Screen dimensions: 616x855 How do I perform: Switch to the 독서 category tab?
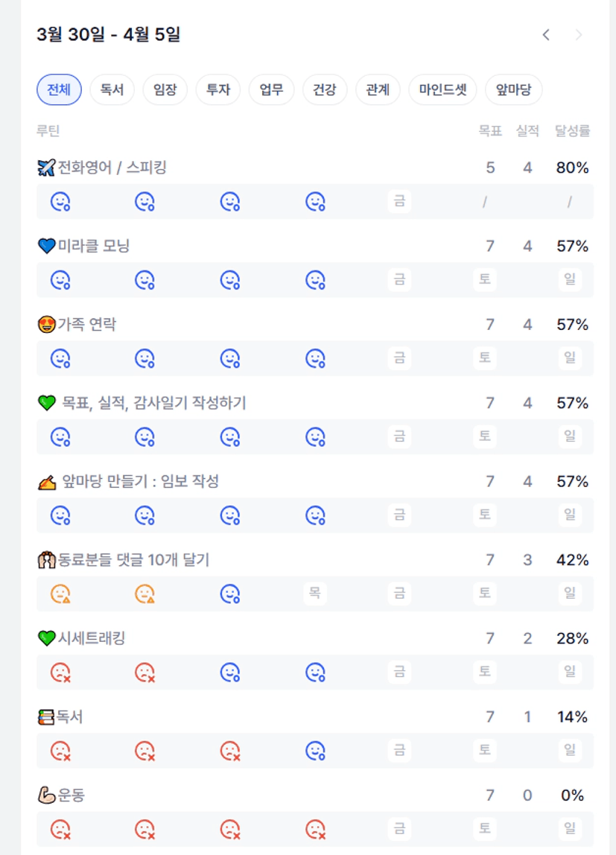[x=112, y=90]
